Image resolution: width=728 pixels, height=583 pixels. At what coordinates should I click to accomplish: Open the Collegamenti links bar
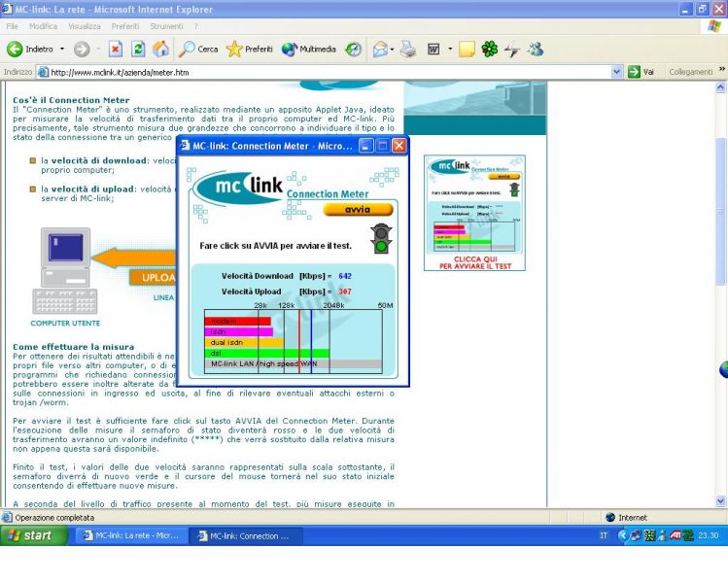pyautogui.click(x=690, y=72)
